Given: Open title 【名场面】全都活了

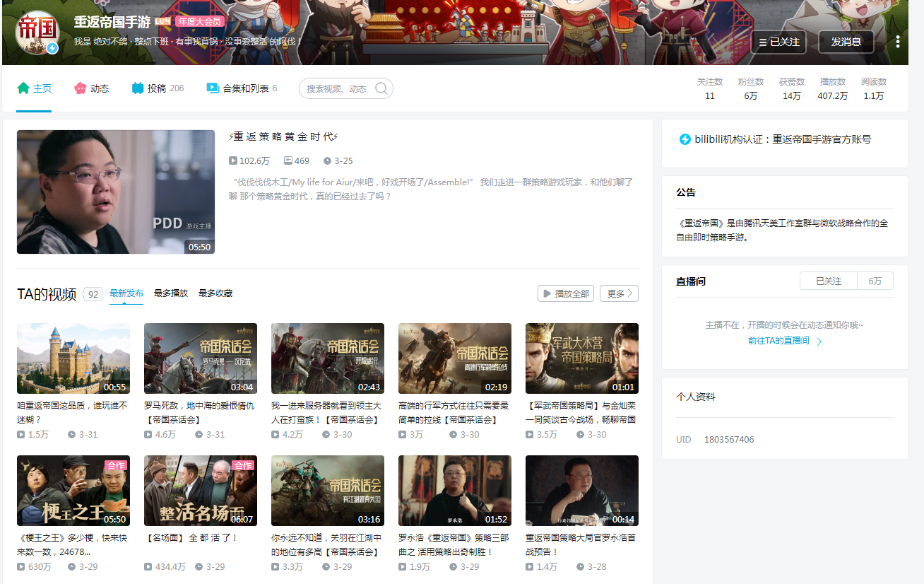Looking at the screenshot, I should click(x=191, y=538).
